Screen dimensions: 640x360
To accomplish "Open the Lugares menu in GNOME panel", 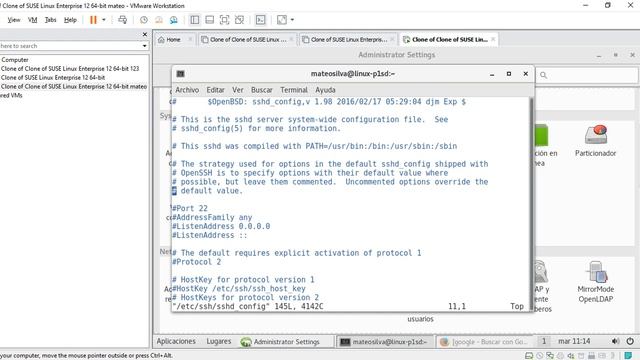I will [218, 341].
